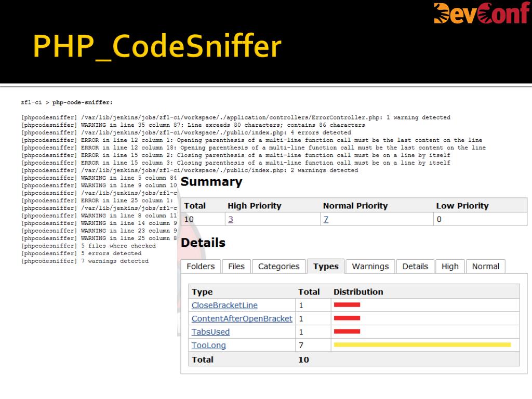532x399 pixels.
Task: Click the High Priority column header
Action: (255, 206)
